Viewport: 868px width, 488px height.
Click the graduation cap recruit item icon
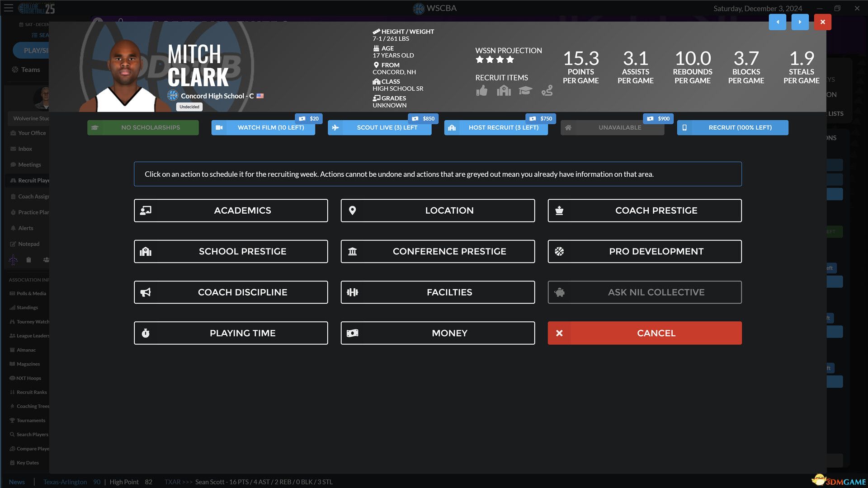[x=525, y=91]
